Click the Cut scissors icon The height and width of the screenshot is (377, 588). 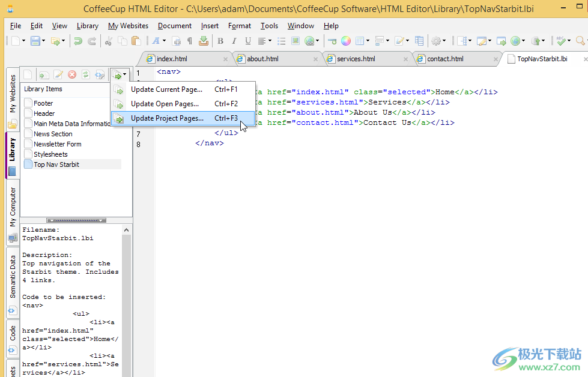tap(109, 41)
